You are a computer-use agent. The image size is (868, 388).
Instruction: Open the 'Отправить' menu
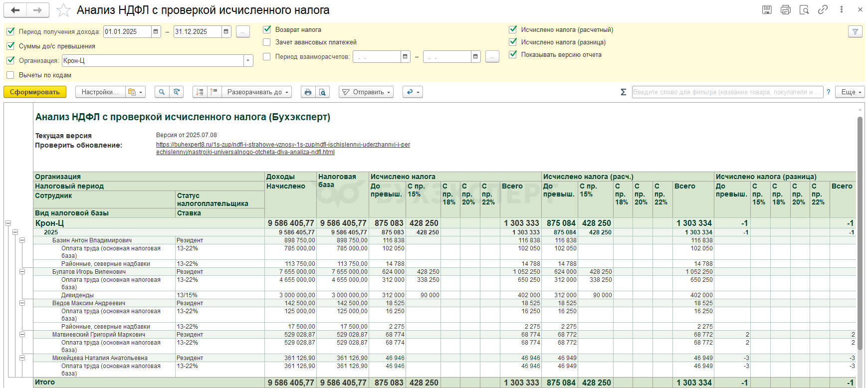coord(366,92)
